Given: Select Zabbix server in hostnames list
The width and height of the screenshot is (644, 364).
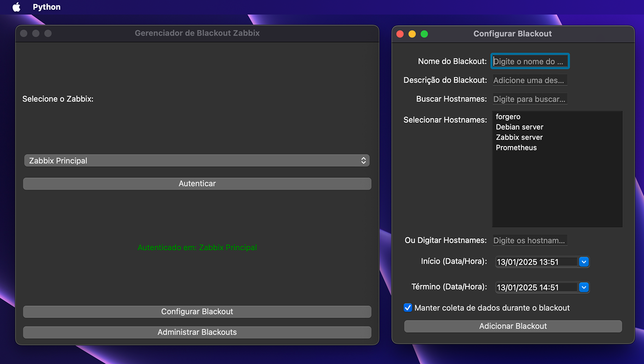Looking at the screenshot, I should tap(557, 137).
